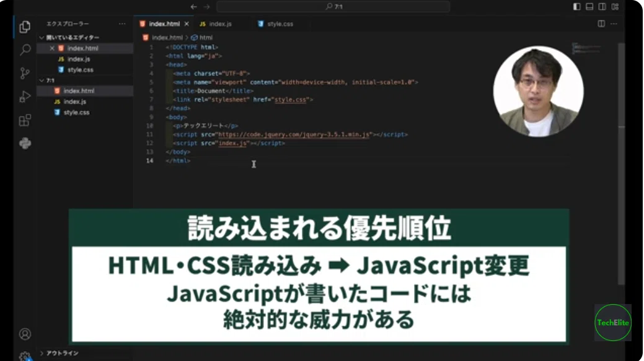The image size is (644, 361).
Task: Go forward with the right arrow
Action: 206,7
